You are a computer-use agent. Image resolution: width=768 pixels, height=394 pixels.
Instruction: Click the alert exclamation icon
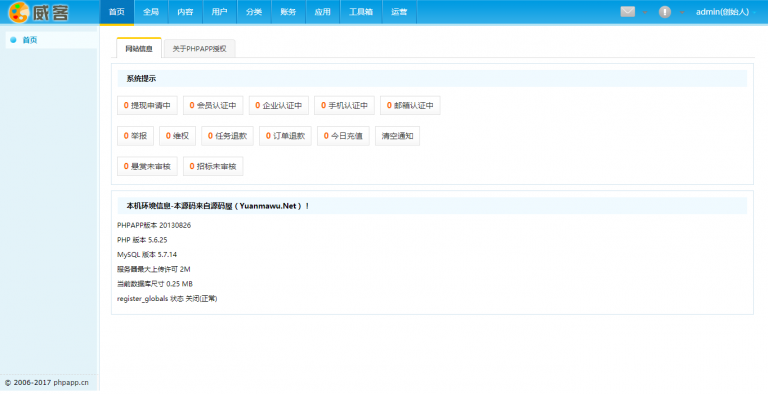(x=665, y=12)
